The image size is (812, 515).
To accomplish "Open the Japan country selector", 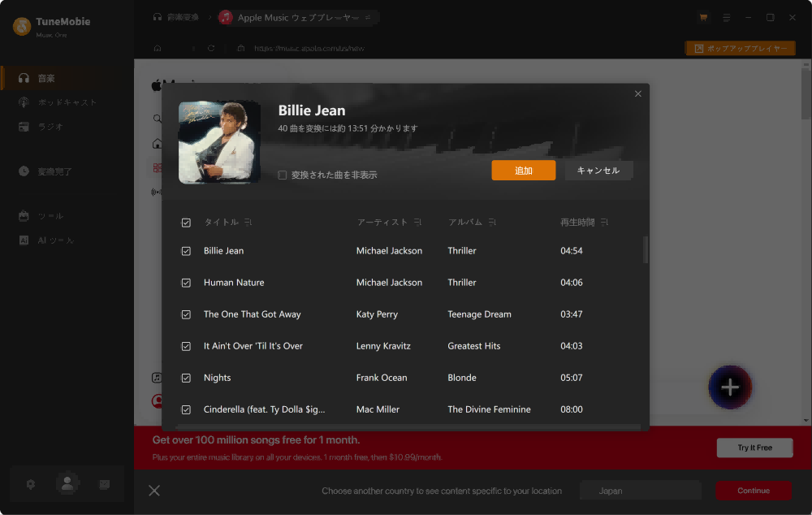I will click(x=641, y=491).
